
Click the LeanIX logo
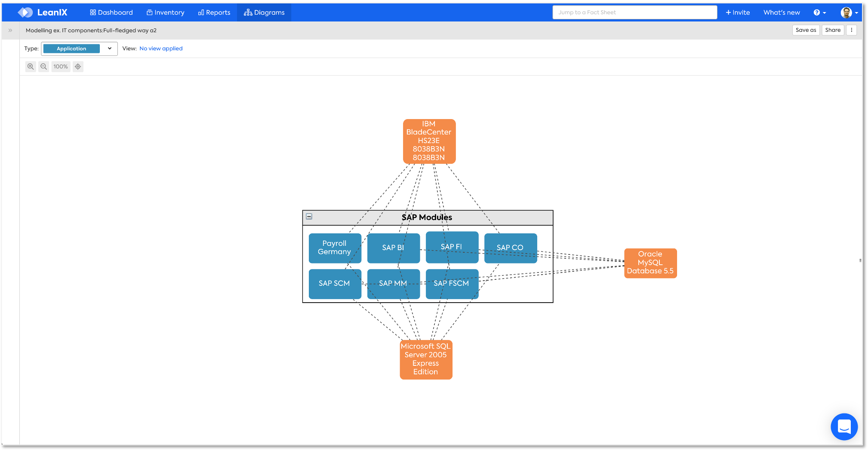point(42,12)
